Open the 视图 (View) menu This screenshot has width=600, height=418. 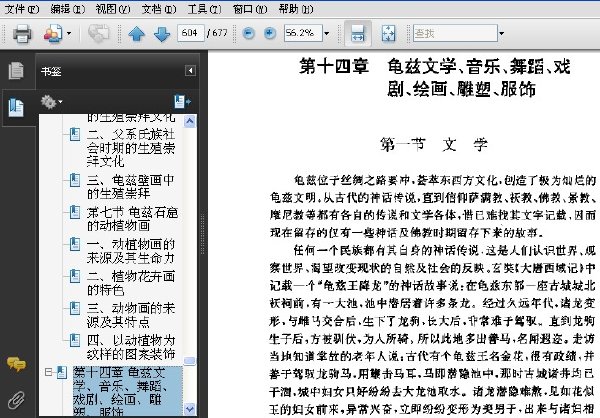113,8
